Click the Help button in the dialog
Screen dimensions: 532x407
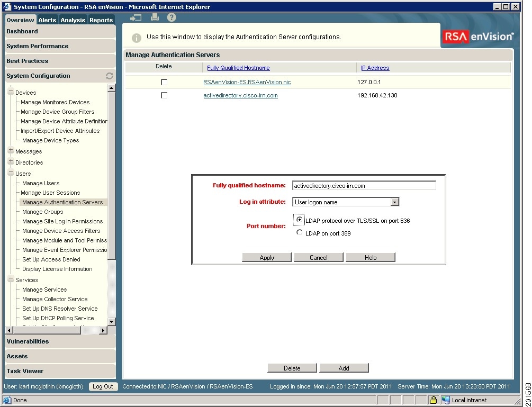[x=371, y=257]
